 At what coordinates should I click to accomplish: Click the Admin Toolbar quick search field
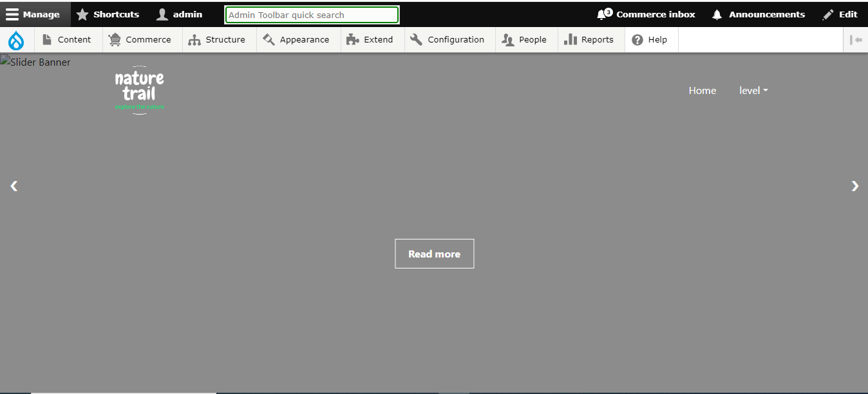click(312, 14)
